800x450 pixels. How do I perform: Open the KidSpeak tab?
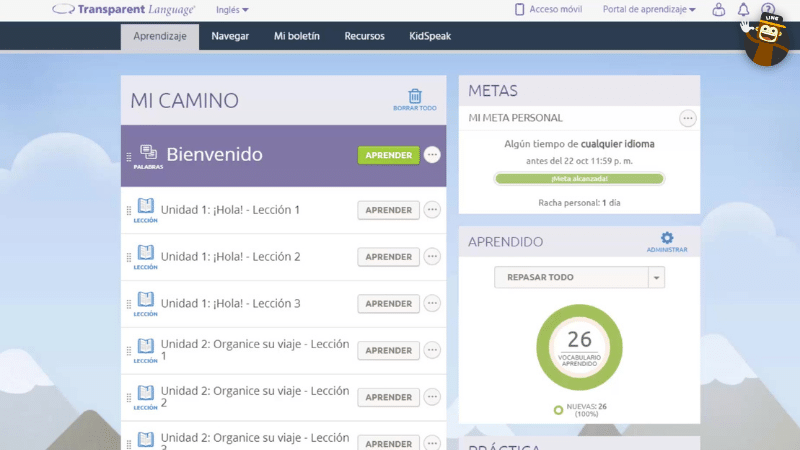click(x=430, y=36)
